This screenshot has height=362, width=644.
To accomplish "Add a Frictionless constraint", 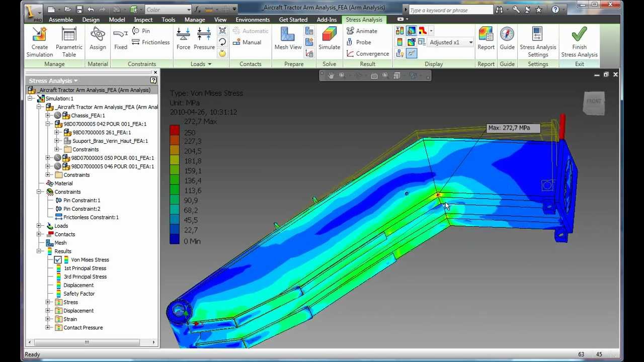I will pyautogui.click(x=151, y=42).
